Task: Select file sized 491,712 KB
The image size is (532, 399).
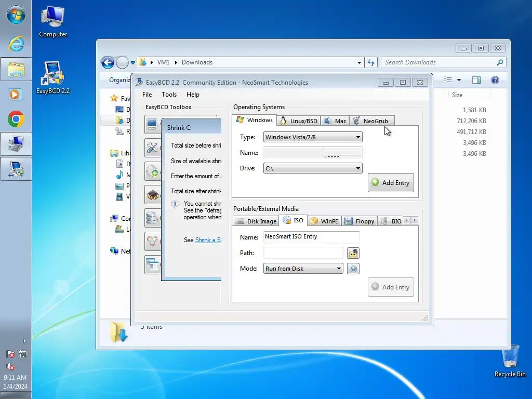Action: (x=471, y=131)
